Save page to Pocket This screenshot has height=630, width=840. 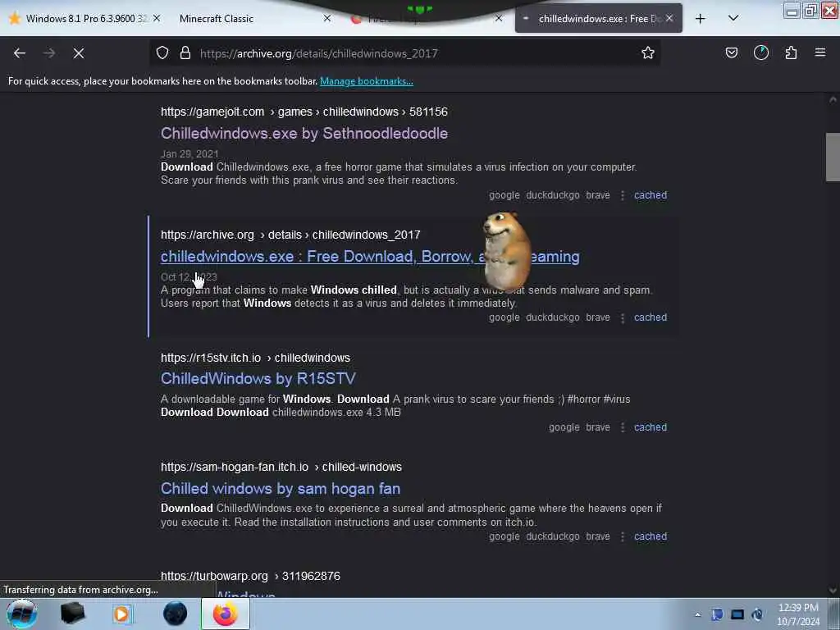click(732, 52)
